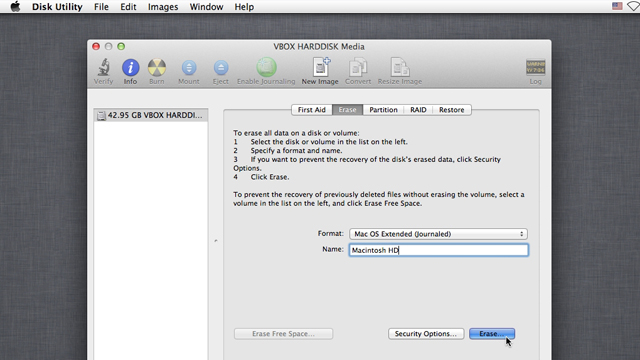
Task: Switch to the Erase tab
Action: (347, 110)
